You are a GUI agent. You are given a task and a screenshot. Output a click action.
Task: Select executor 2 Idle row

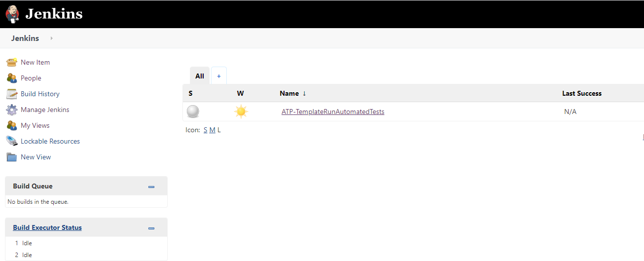pyautogui.click(x=86, y=255)
